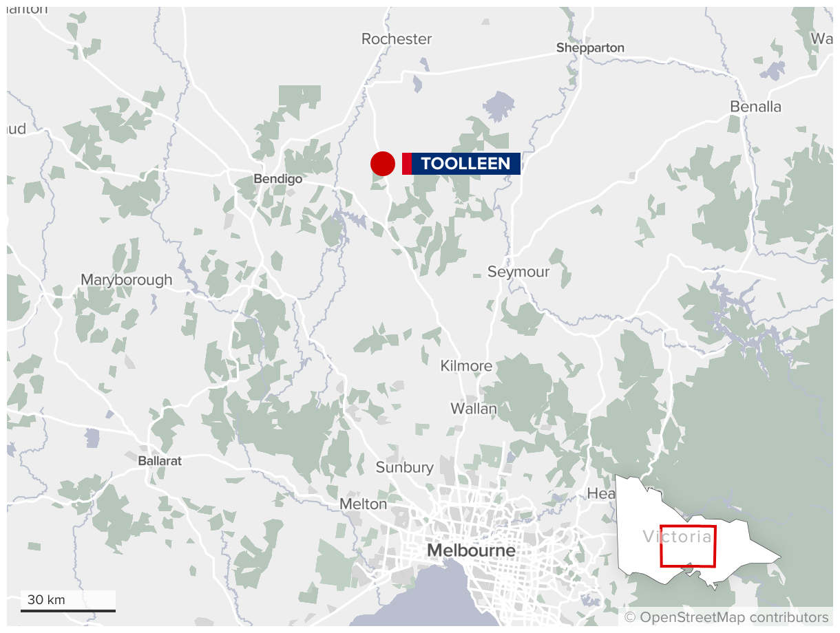Click the Sunbury town label
The height and width of the screenshot is (633, 840).
tap(404, 468)
